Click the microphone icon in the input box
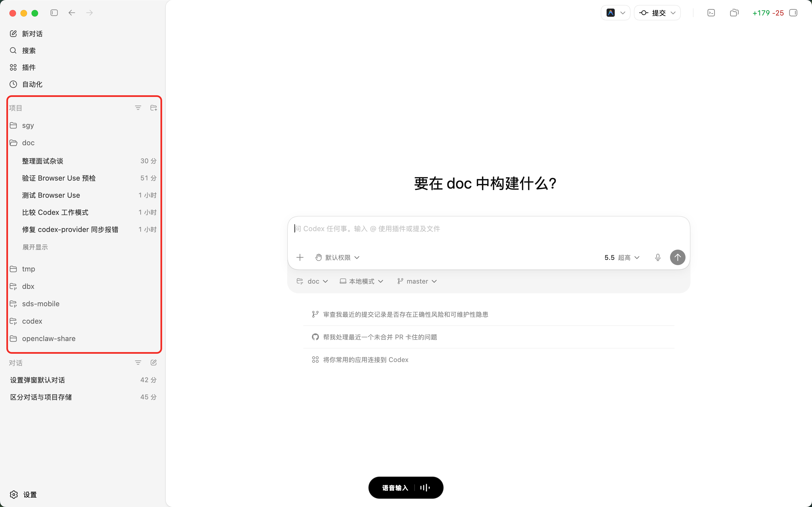 (657, 257)
